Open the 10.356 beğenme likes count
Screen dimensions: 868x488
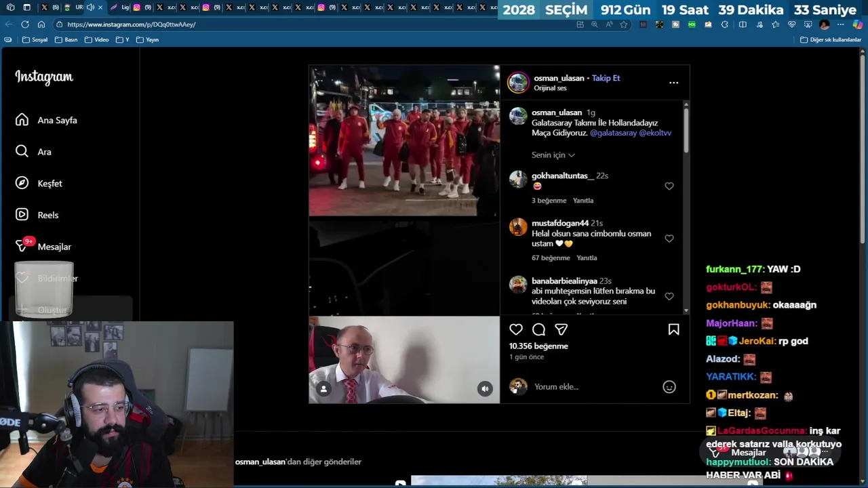(538, 346)
